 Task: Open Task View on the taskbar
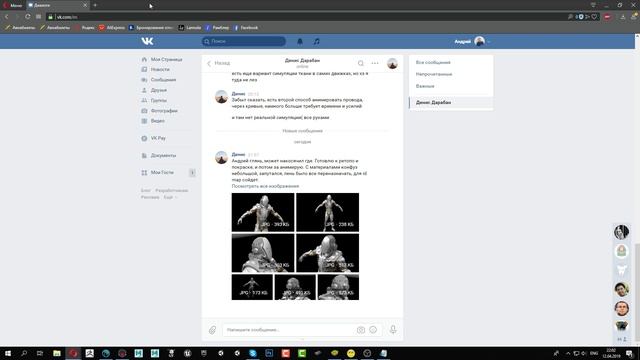pos(40,353)
